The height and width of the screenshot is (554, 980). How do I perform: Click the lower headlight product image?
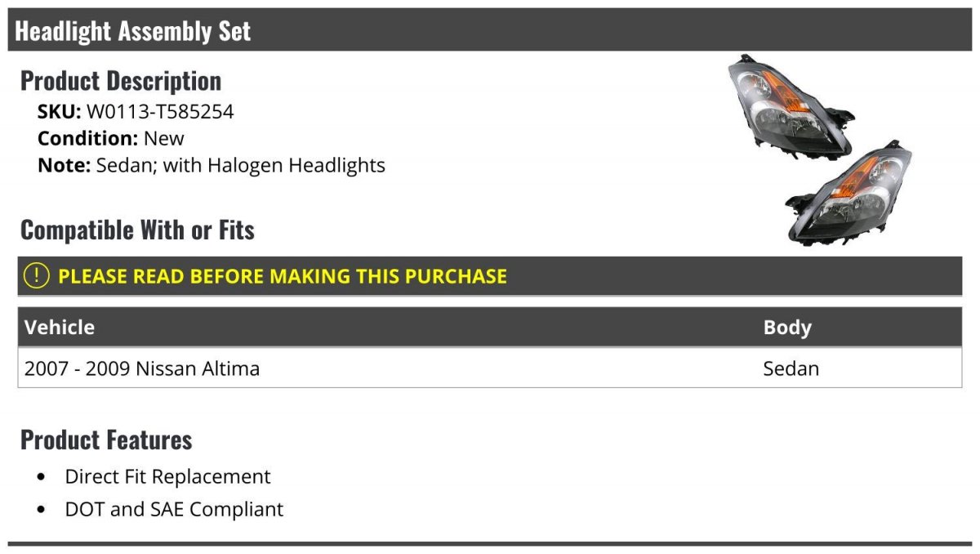[849, 192]
